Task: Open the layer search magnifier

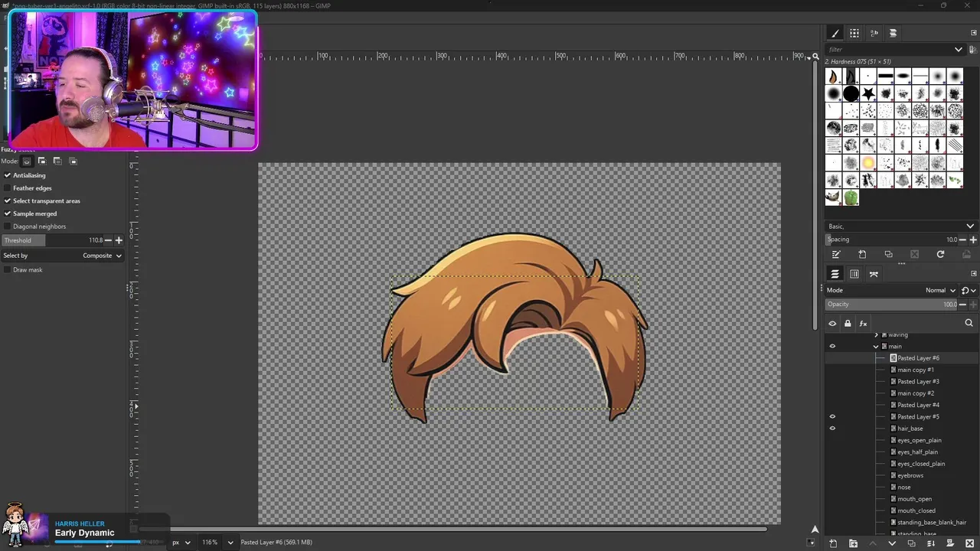Action: (969, 324)
